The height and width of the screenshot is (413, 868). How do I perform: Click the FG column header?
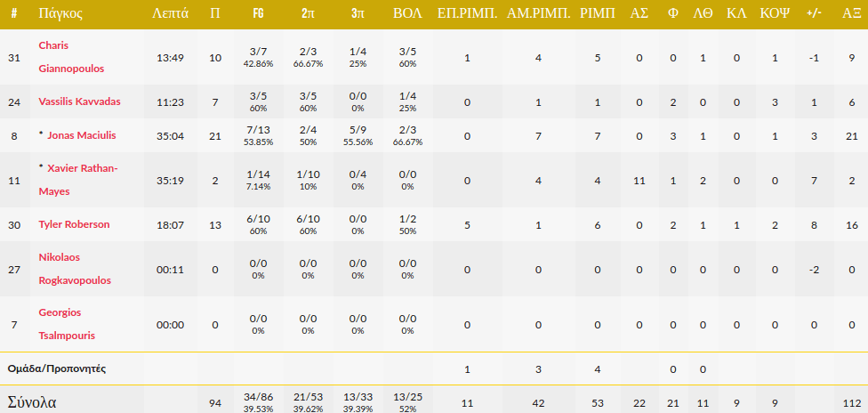click(x=257, y=14)
